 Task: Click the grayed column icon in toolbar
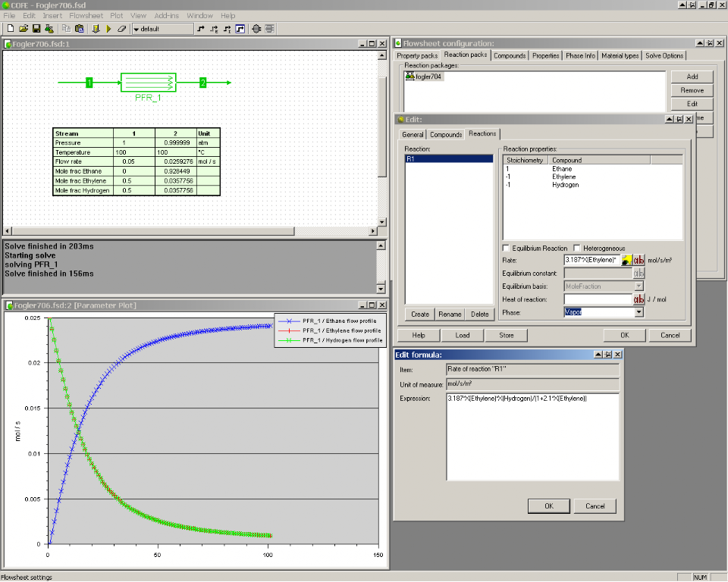click(x=269, y=29)
